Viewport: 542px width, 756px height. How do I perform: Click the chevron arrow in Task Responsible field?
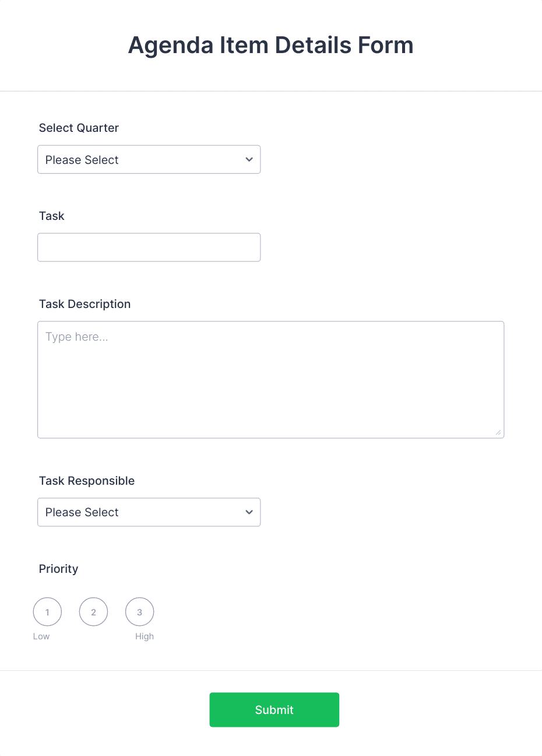click(x=249, y=512)
